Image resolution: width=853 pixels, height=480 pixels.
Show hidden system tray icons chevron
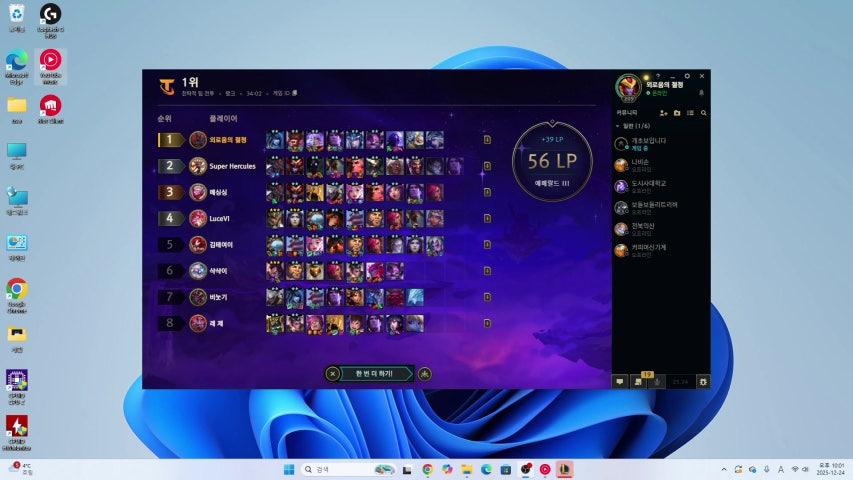[x=724, y=469]
